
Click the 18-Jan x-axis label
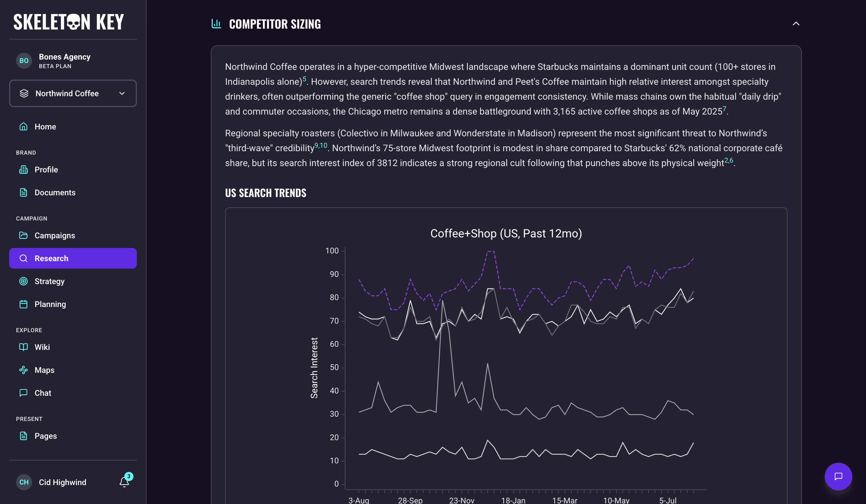tap(513, 500)
